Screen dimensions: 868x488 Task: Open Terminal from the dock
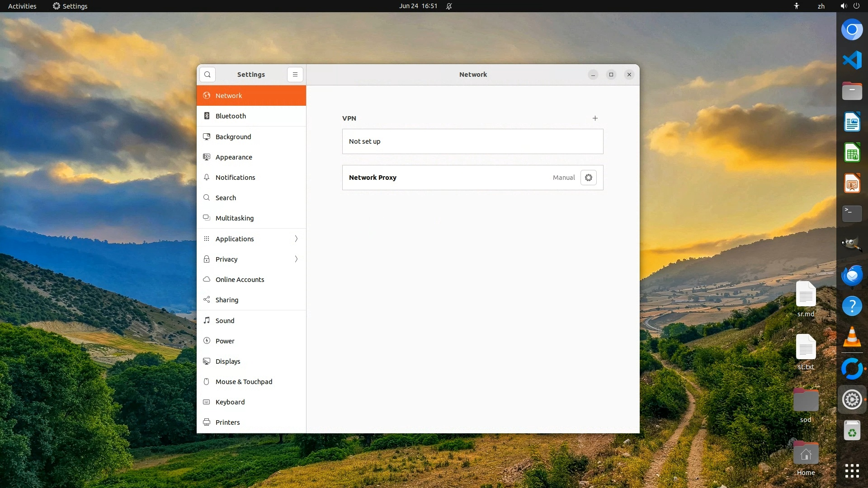tap(852, 214)
